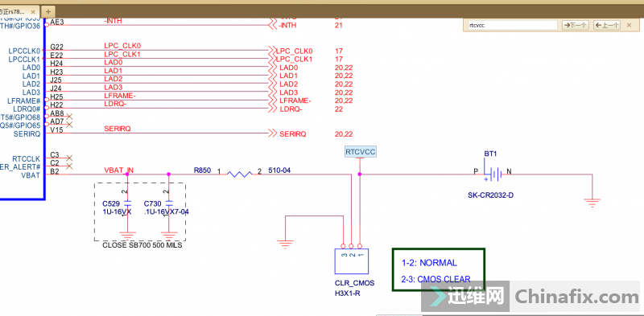
Task: Click the VBAT_IN net label
Action: pyautogui.click(x=118, y=170)
